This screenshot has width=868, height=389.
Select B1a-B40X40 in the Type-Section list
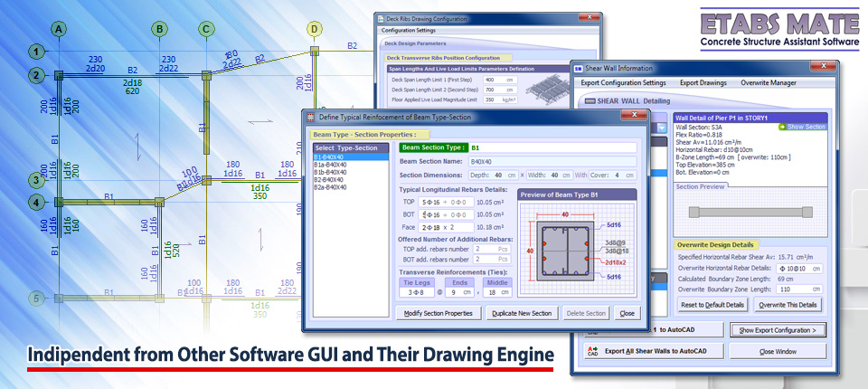[352, 165]
